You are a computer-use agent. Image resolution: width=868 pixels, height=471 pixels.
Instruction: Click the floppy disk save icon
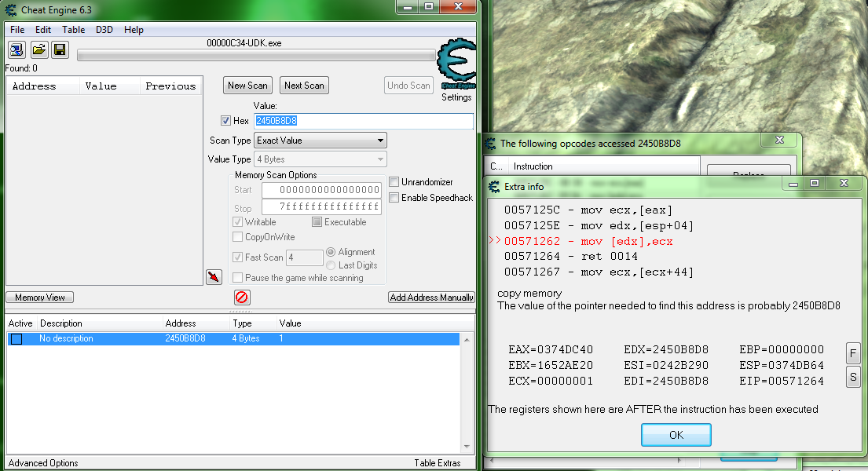pos(60,50)
